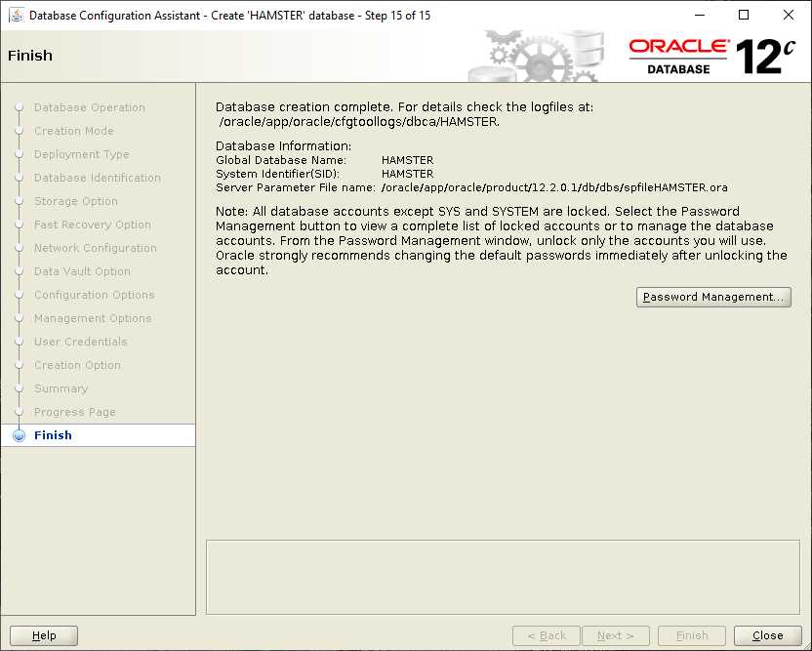Maximize the Database Configuration Assistant window
This screenshot has height=651, width=812.
(x=744, y=15)
